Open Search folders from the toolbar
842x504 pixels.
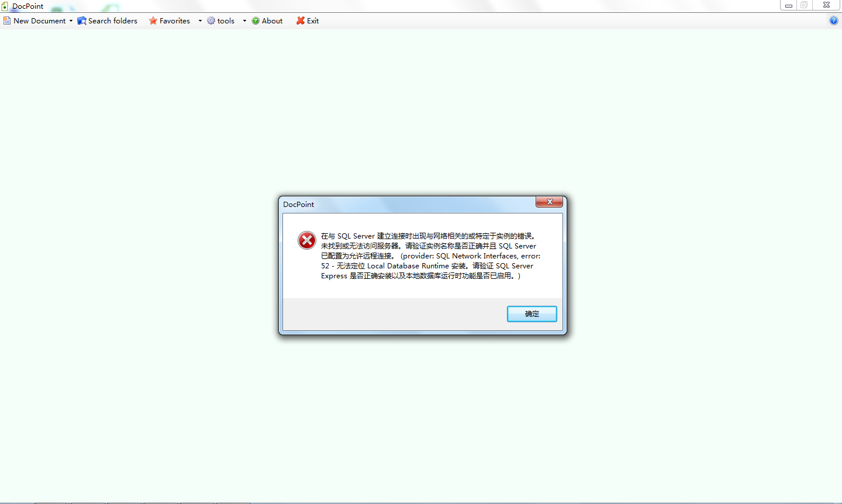pyautogui.click(x=113, y=20)
